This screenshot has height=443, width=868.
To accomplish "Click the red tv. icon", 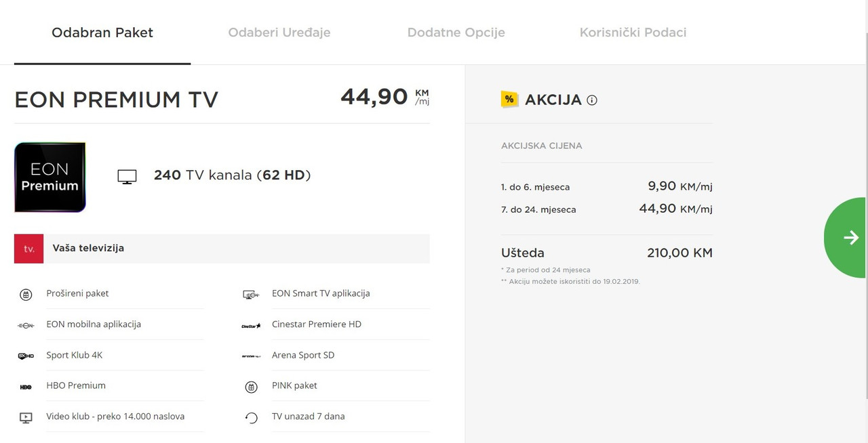I will pyautogui.click(x=29, y=249).
